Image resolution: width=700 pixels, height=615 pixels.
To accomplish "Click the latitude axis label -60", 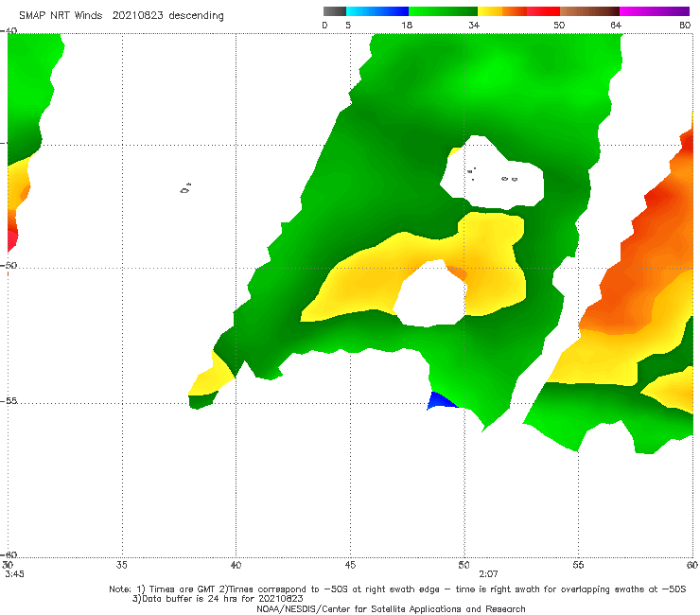I will tap(9, 554).
